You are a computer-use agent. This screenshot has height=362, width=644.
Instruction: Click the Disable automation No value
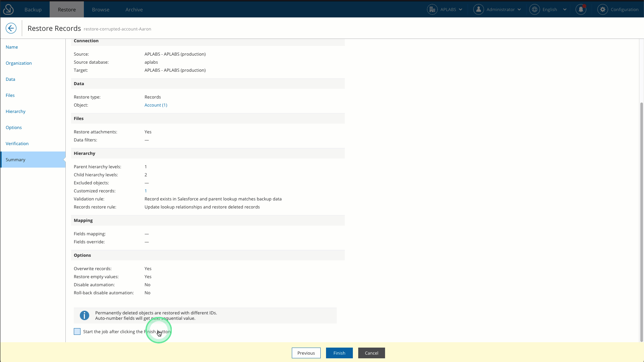148,285
